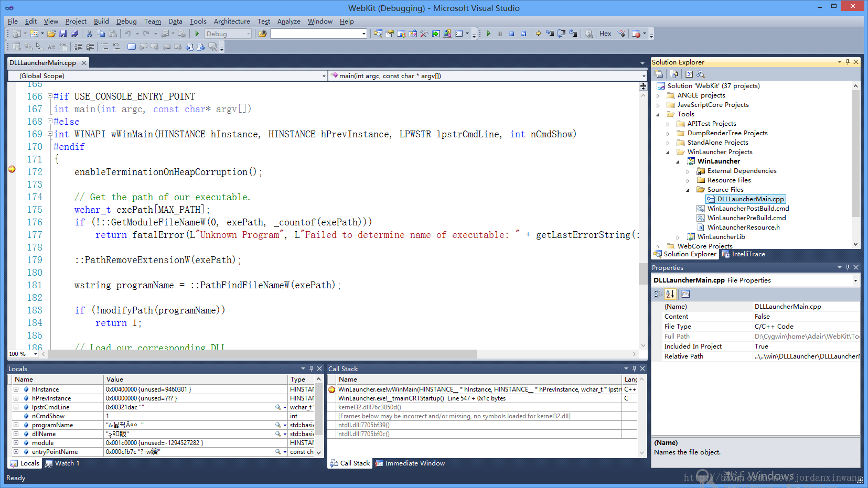This screenshot has width=868, height=488.
Task: Switch to the IntelliTrace tab
Action: pyautogui.click(x=743, y=254)
